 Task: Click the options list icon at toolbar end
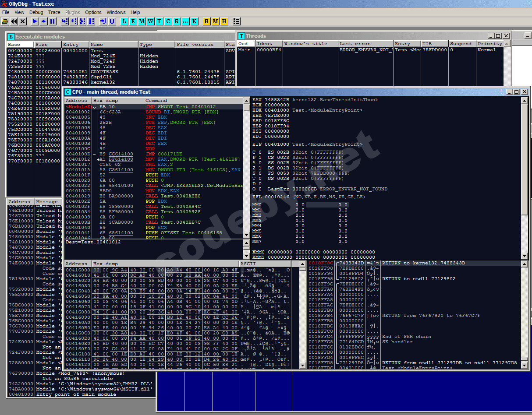[x=237, y=21]
